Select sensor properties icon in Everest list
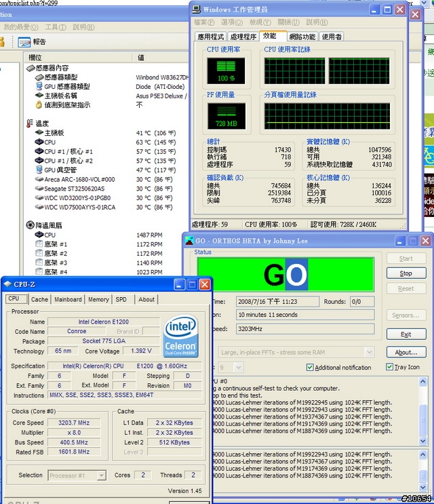This screenshot has height=504, width=434. [31, 68]
